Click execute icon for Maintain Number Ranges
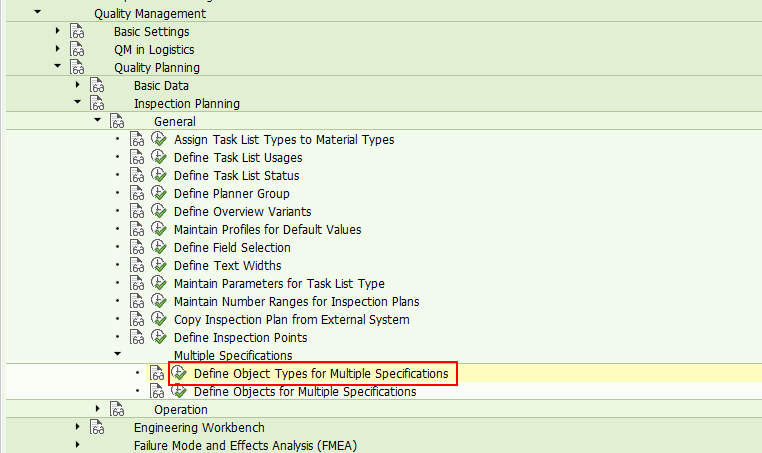 coord(158,302)
